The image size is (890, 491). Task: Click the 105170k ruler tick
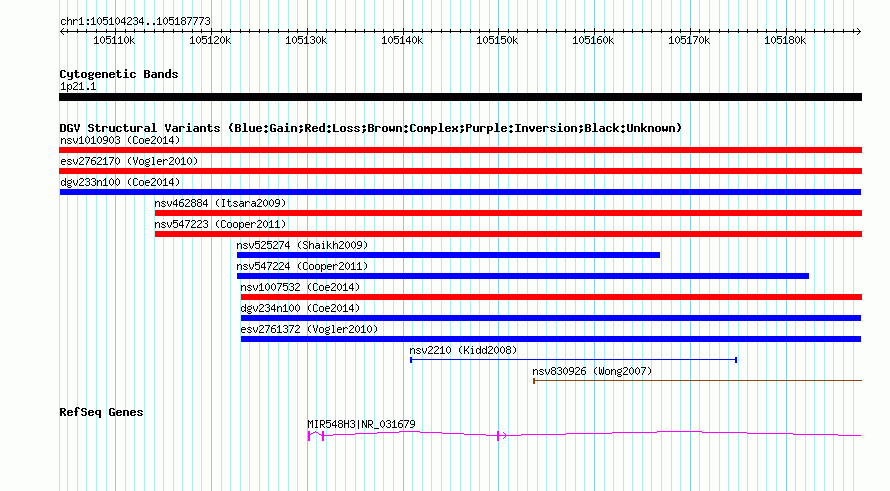click(689, 40)
